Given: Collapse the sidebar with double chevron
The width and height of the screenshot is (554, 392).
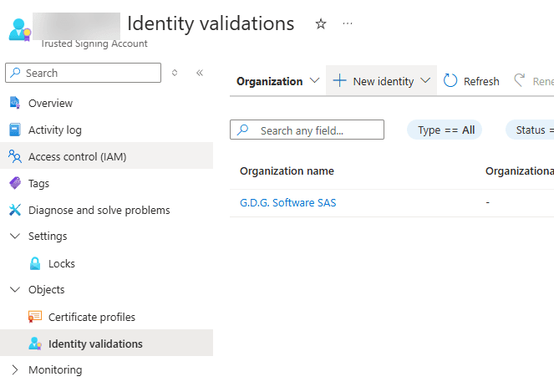Looking at the screenshot, I should (x=200, y=73).
